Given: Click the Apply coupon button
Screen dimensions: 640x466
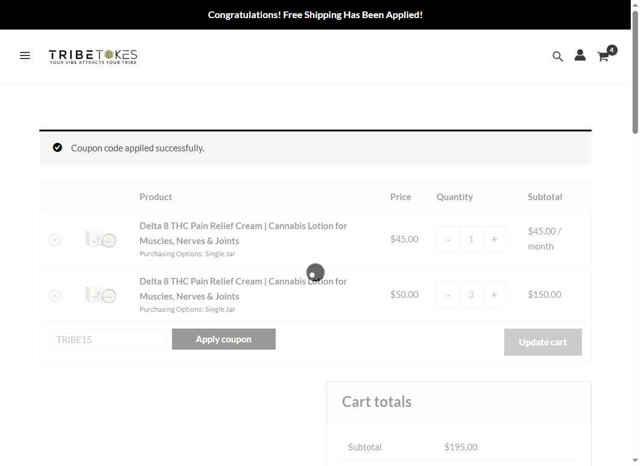Looking at the screenshot, I should click(224, 339).
